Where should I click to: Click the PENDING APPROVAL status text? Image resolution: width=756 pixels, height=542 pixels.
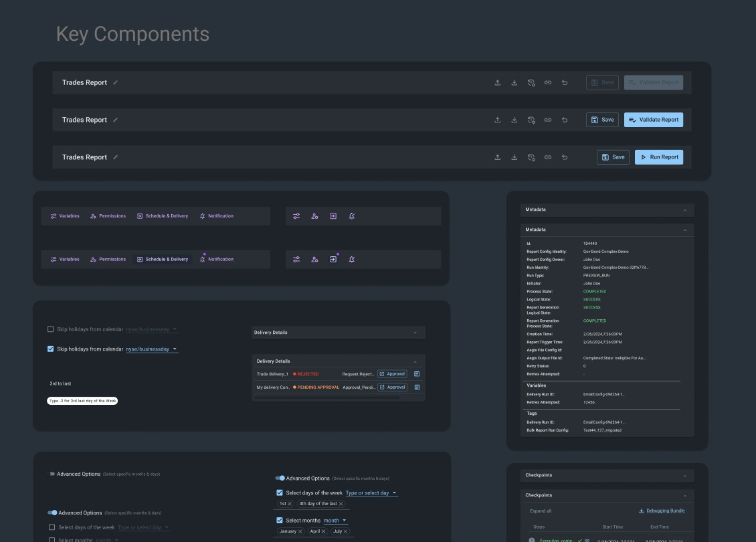[x=318, y=387]
